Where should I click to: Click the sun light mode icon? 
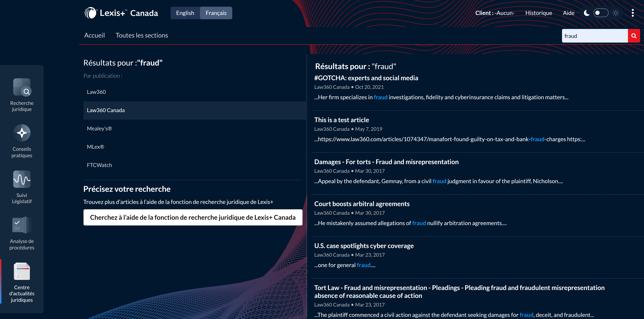click(616, 13)
